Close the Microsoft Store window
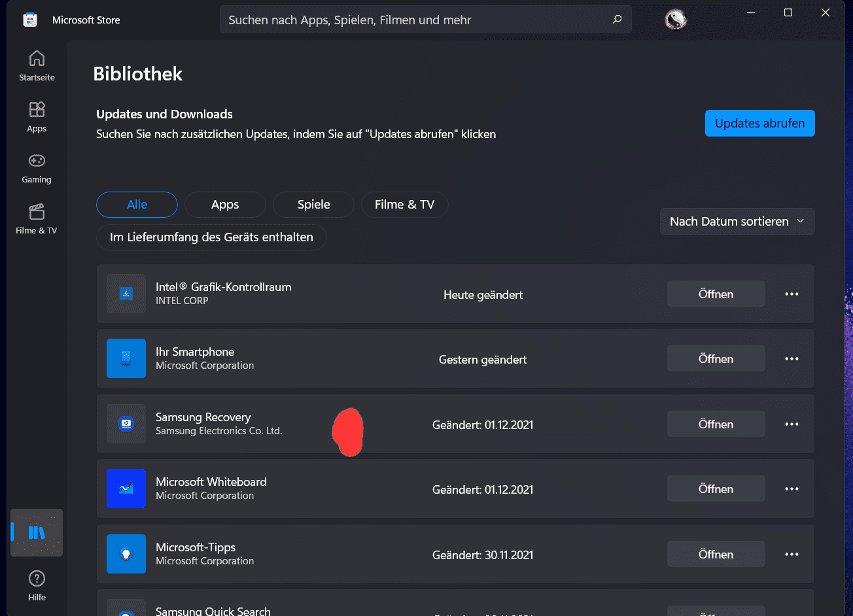Viewport: 853px width, 616px height. (826, 13)
